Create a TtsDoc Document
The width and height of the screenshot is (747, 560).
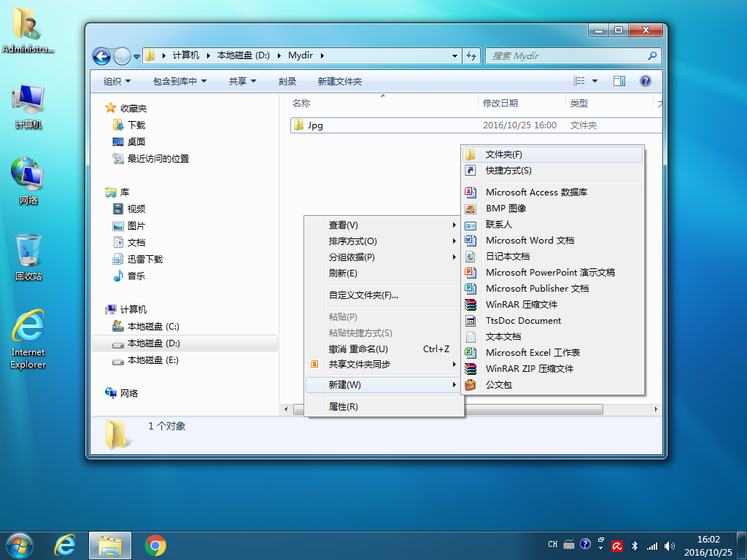click(x=553, y=321)
